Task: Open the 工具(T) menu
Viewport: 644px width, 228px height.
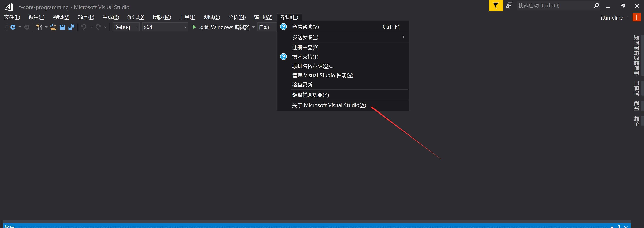Action: tap(187, 17)
